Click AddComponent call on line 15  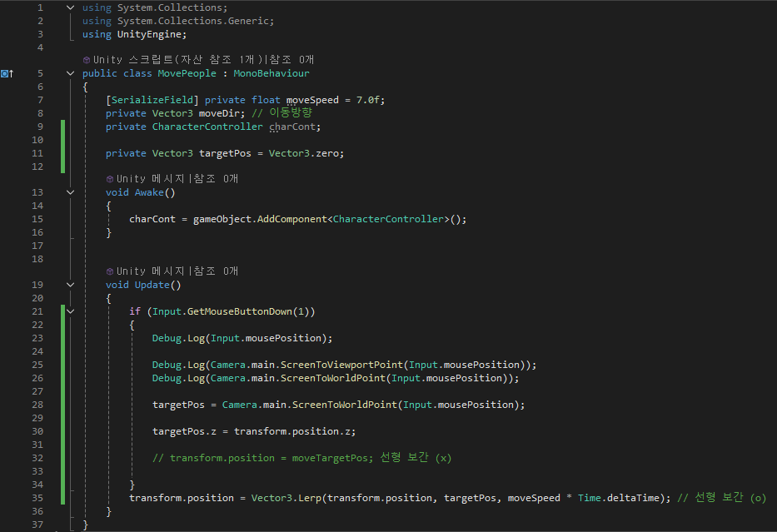(x=291, y=219)
